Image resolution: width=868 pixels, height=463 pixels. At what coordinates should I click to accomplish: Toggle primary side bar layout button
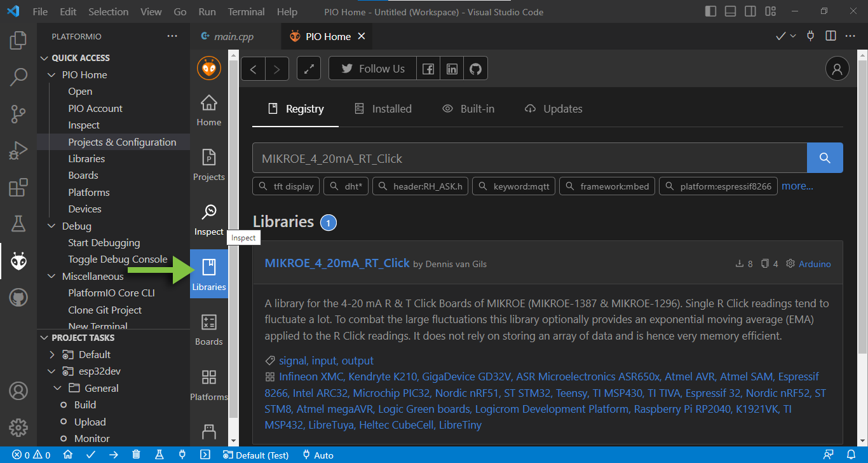711,11
